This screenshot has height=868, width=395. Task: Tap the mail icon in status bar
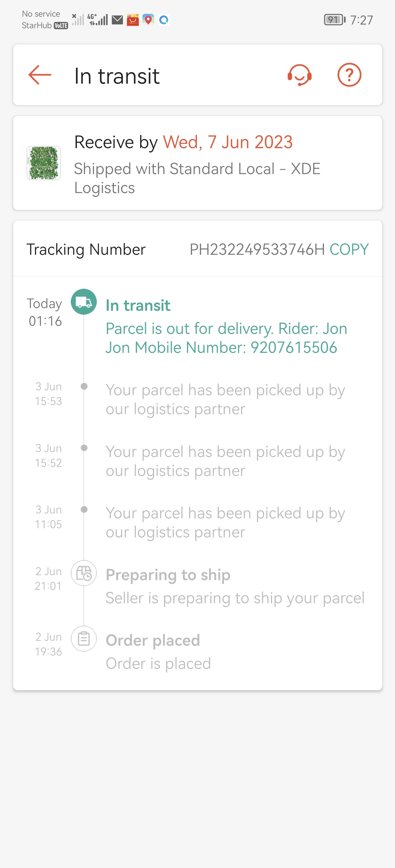click(117, 20)
